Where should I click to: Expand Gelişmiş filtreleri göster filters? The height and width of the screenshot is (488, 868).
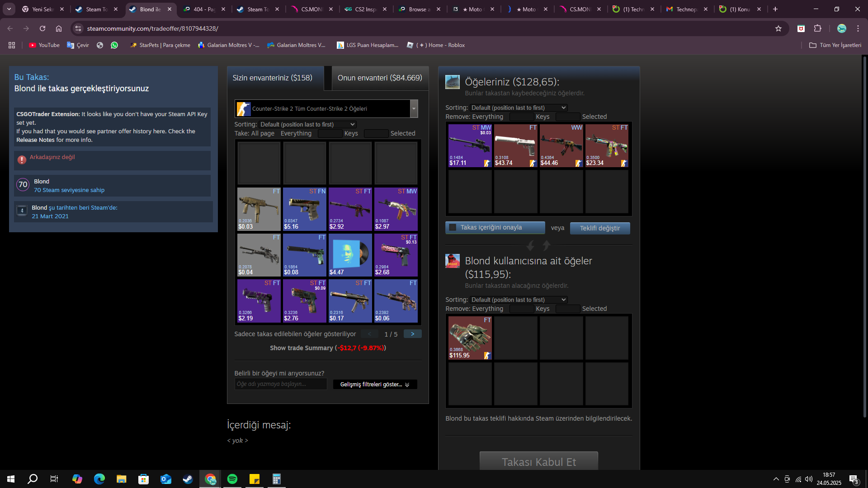click(375, 385)
